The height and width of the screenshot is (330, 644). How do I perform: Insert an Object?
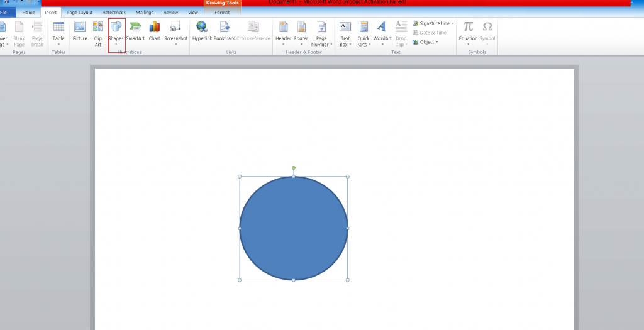coord(423,42)
